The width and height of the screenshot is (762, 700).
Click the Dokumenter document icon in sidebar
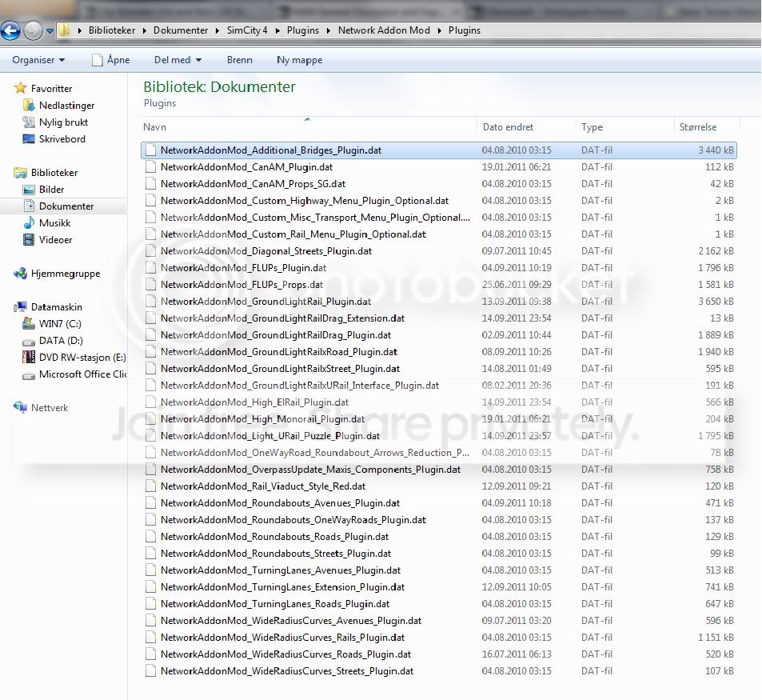[29, 206]
